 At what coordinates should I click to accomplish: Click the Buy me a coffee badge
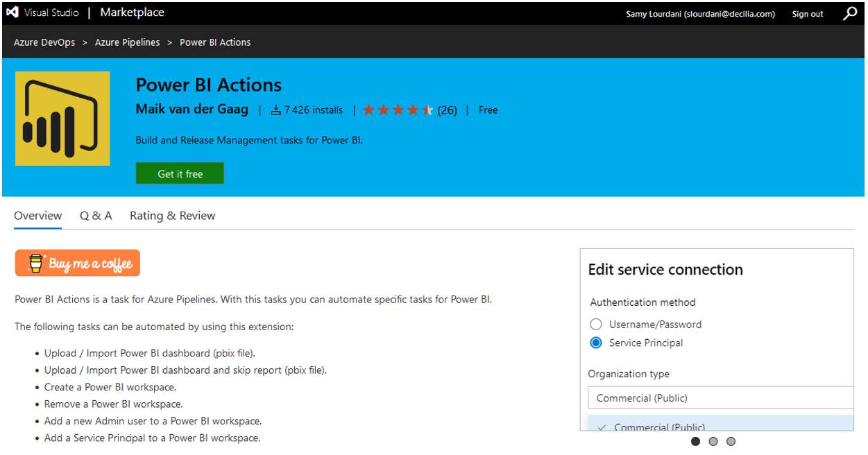[x=78, y=263]
